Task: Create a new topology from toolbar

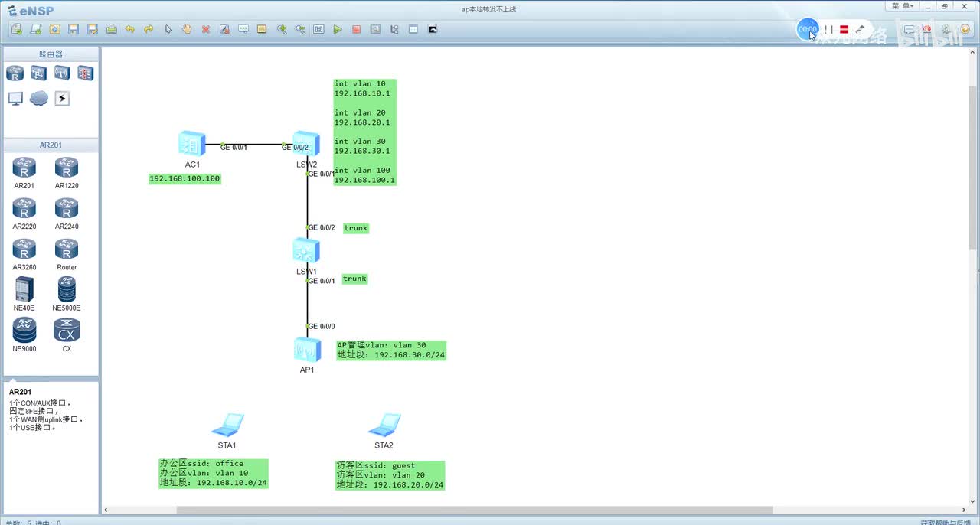Action: 17,29
